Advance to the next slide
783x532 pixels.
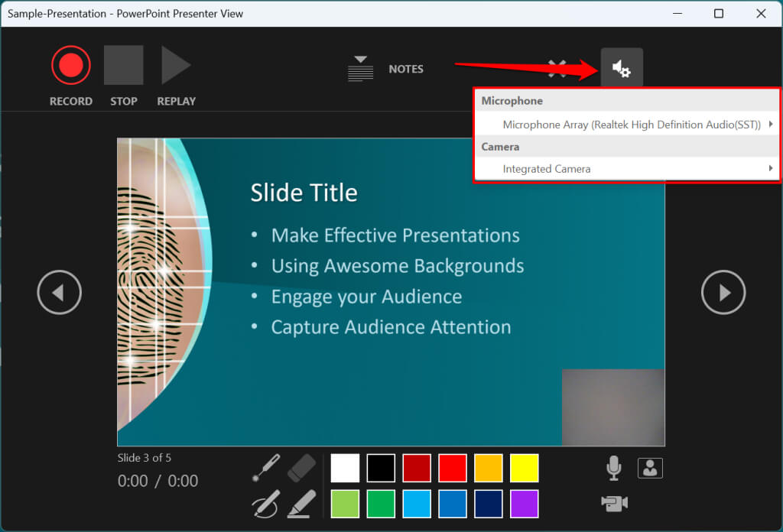click(x=723, y=292)
